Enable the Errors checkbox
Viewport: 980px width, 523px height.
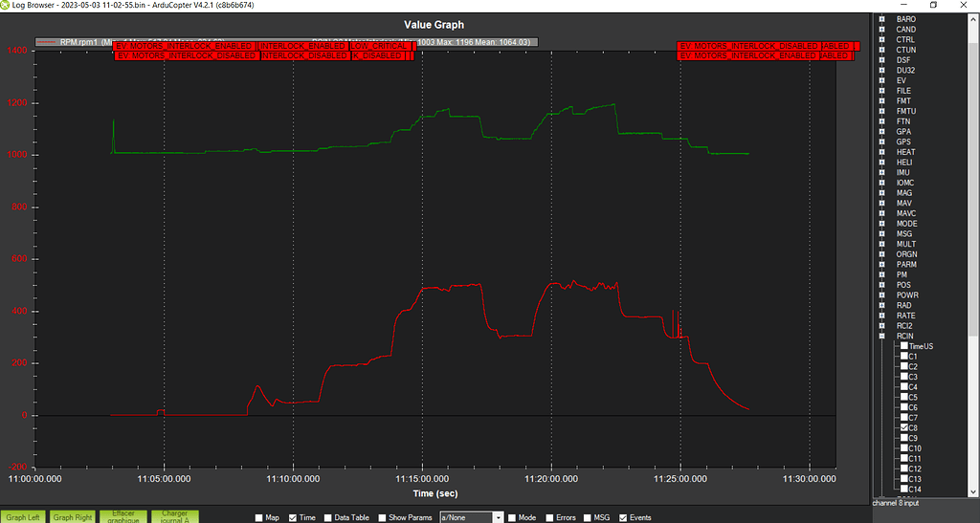pyautogui.click(x=550, y=517)
